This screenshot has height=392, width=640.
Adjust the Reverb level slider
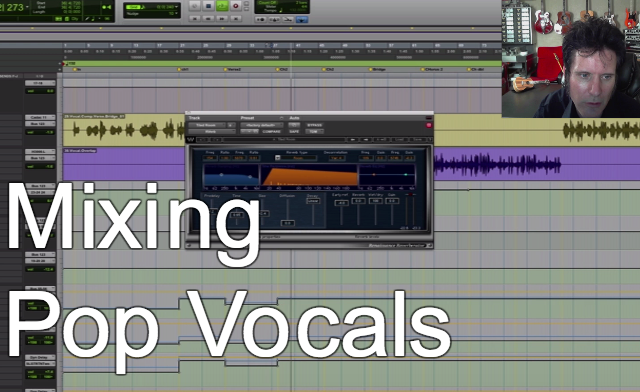pos(358,201)
